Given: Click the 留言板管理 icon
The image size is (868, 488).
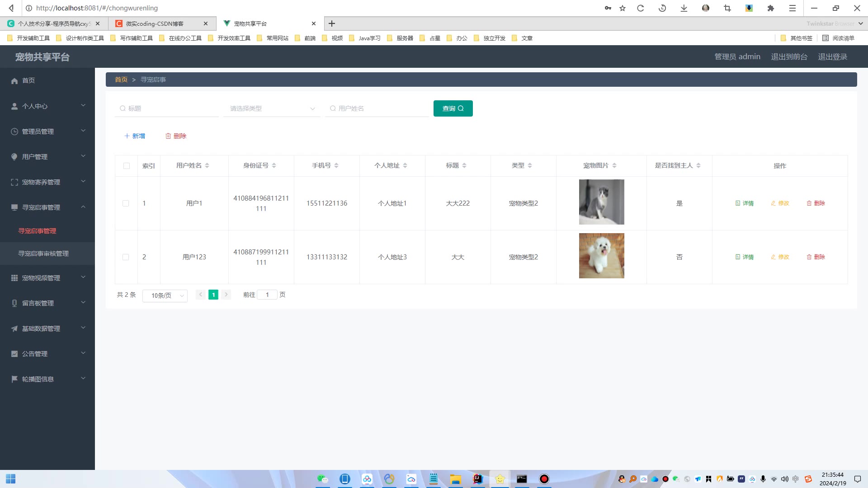Looking at the screenshot, I should click(14, 303).
